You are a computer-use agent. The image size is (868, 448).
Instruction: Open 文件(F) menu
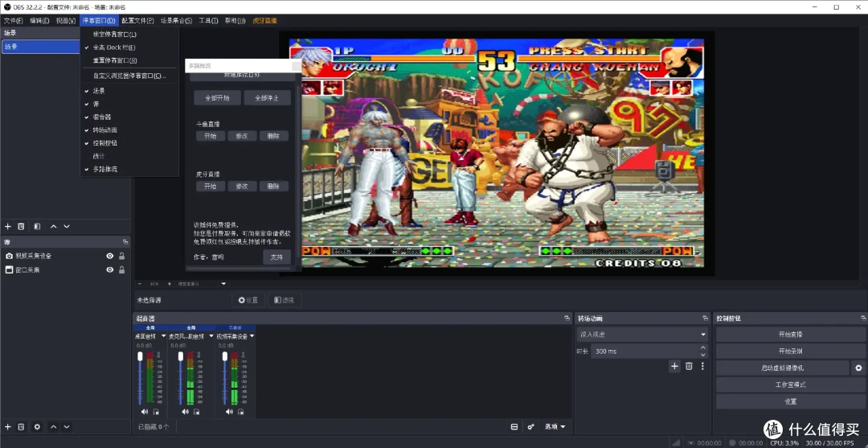tap(14, 20)
